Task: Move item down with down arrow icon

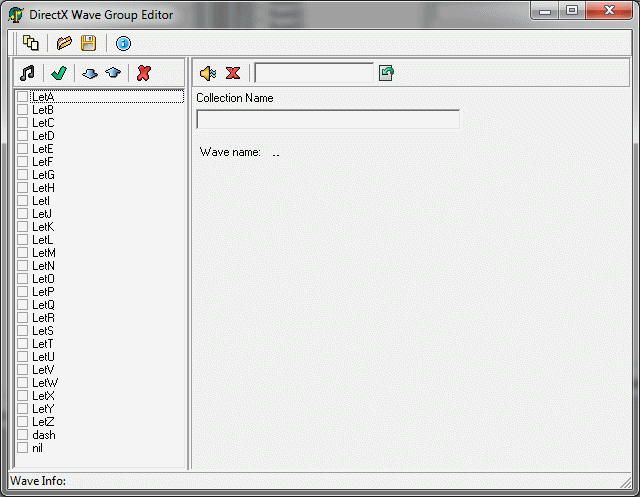Action: click(90, 73)
